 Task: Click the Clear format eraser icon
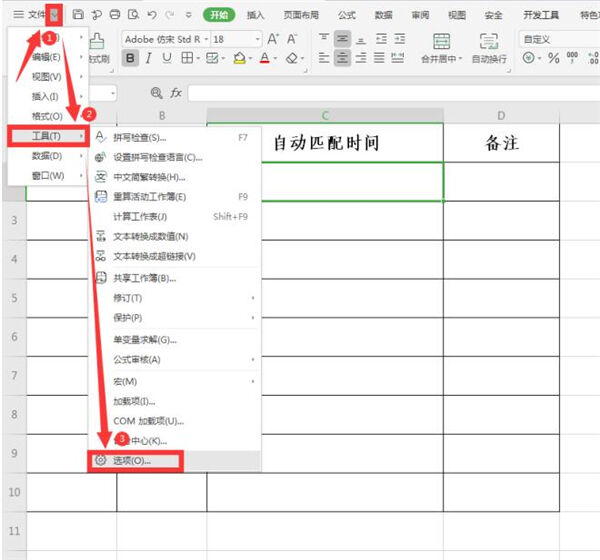pos(292,58)
